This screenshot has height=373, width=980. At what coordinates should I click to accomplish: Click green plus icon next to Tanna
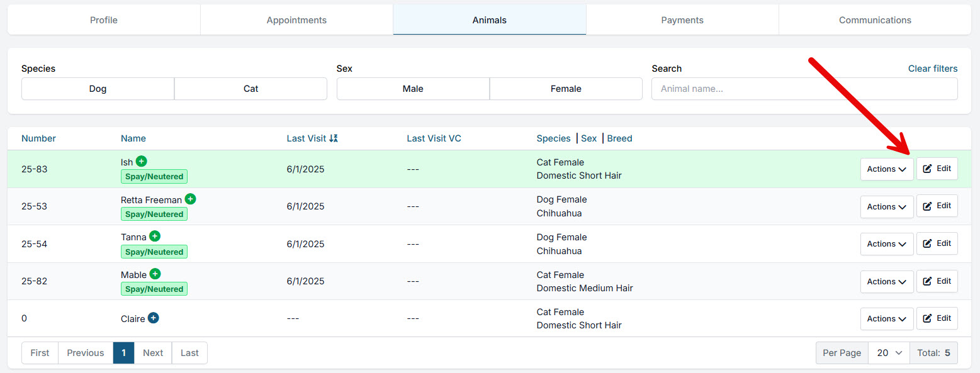tap(155, 237)
